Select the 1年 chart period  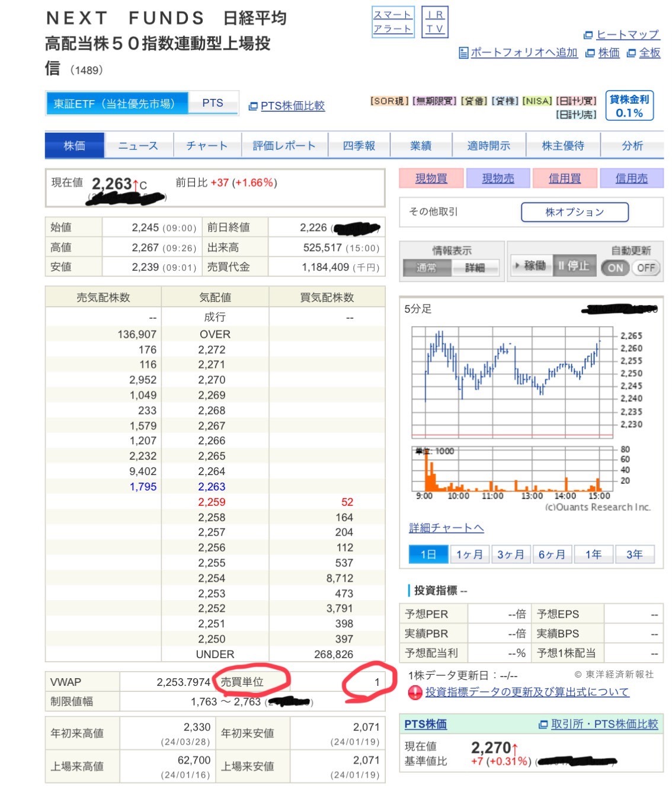tap(594, 554)
